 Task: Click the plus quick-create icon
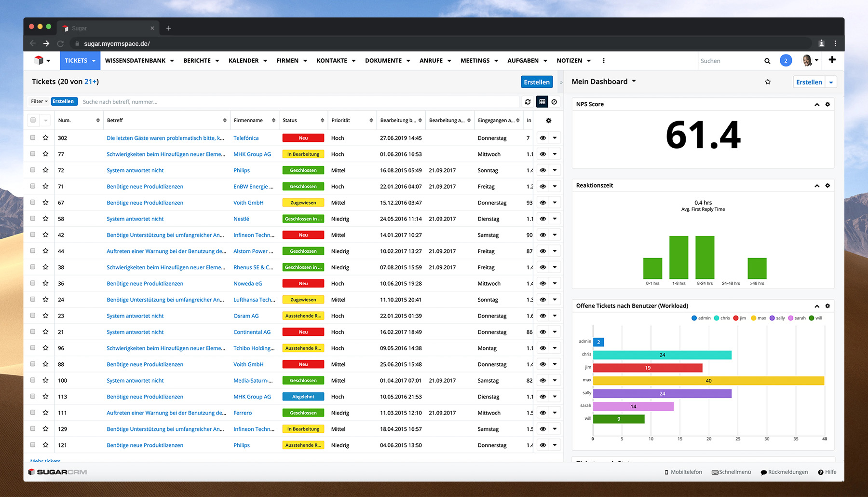[832, 60]
